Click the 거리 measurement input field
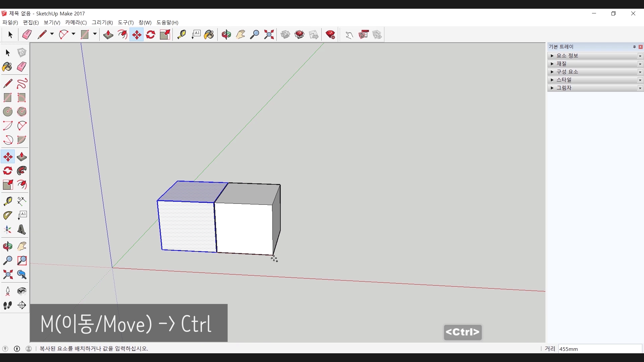 point(600,349)
